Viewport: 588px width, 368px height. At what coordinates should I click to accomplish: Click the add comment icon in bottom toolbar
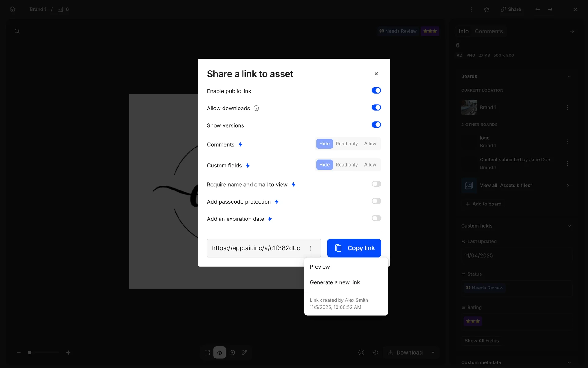(x=232, y=352)
